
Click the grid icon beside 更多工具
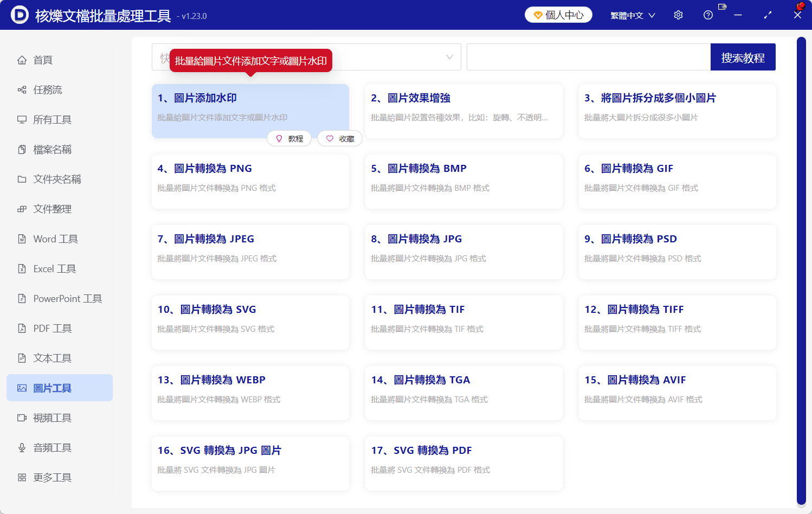[22, 478]
